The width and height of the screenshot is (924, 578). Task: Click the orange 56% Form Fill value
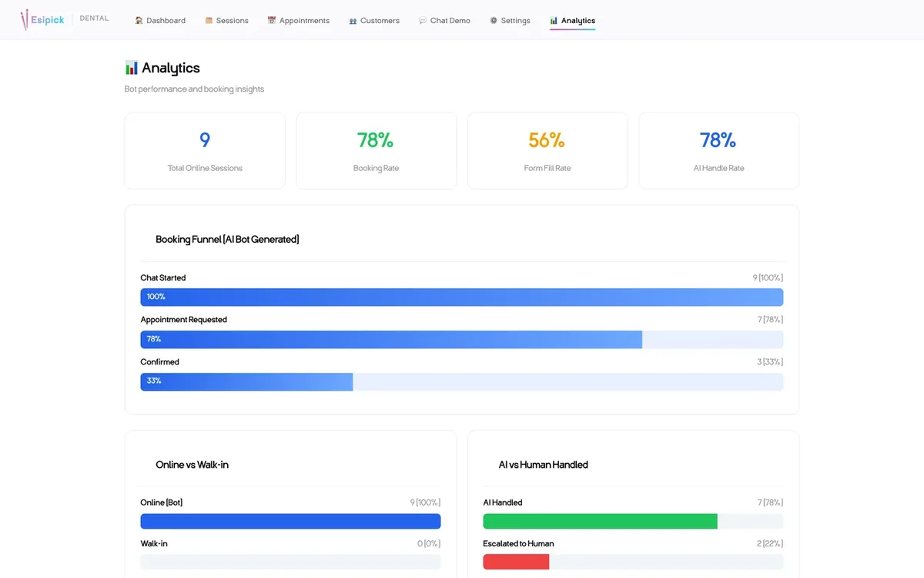tap(547, 139)
